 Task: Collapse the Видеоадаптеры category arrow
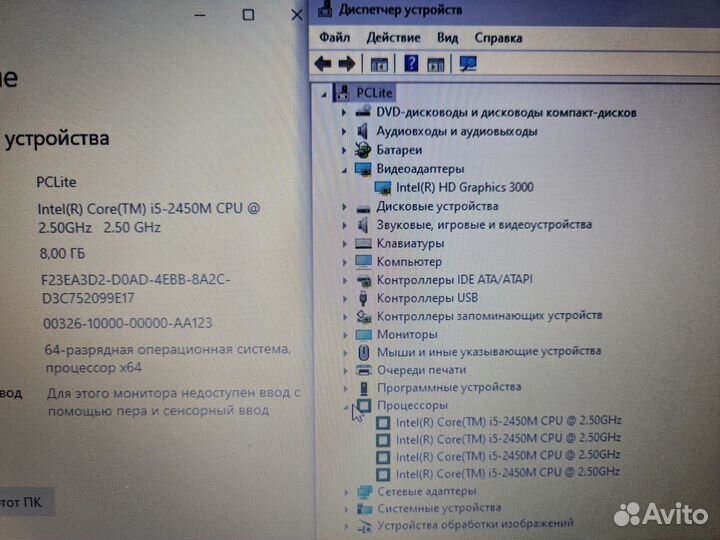pyautogui.click(x=343, y=170)
